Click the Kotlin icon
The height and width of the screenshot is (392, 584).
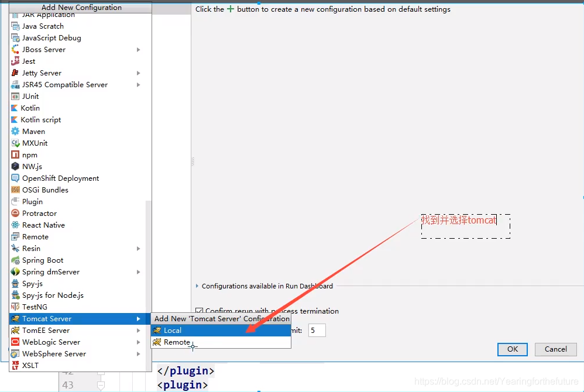pos(14,108)
